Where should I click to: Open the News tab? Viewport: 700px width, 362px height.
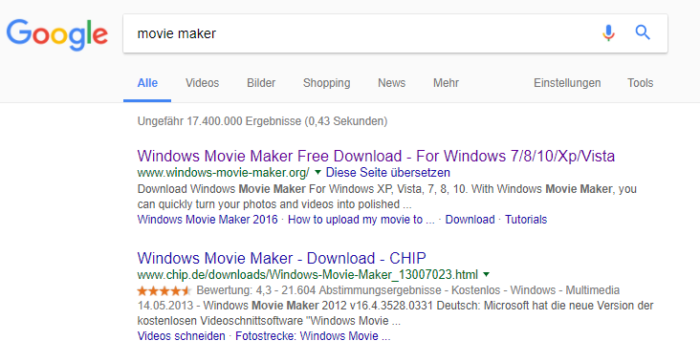392,83
